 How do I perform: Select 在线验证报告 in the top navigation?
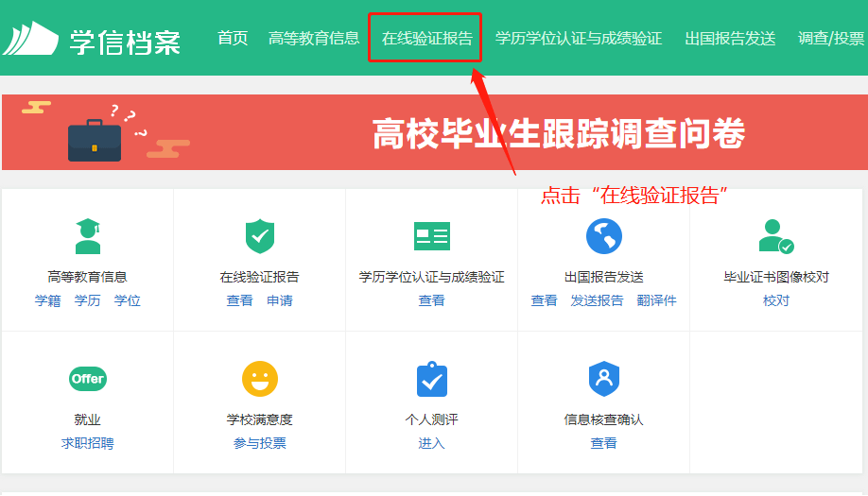tap(427, 39)
